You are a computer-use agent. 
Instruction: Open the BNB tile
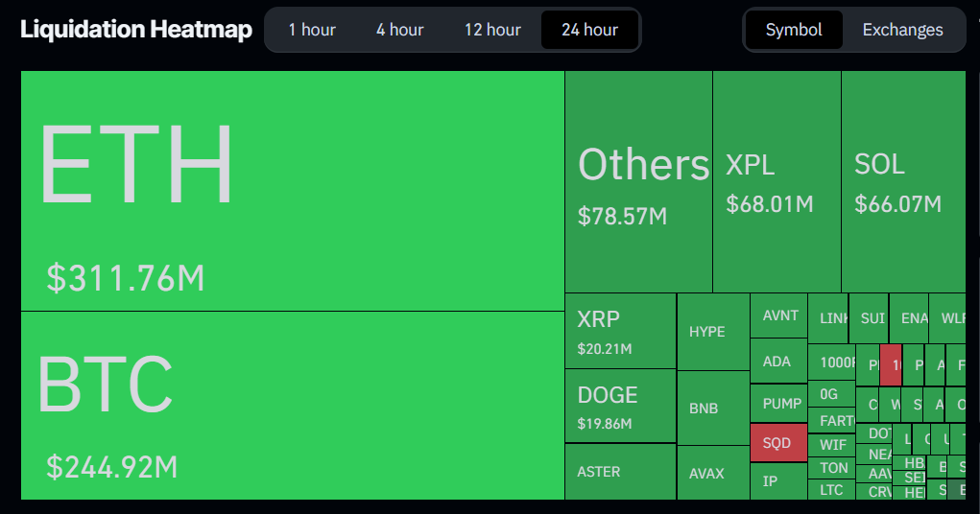tap(713, 408)
